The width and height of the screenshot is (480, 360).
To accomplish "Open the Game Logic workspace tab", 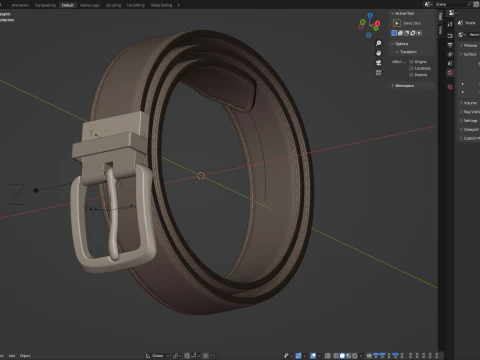I will [x=90, y=5].
